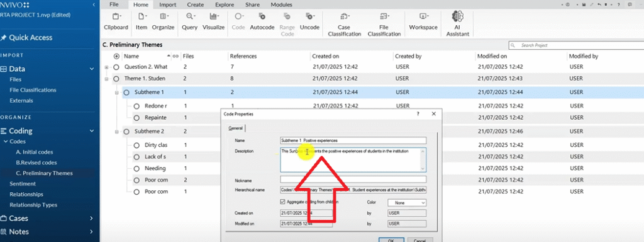
Task: Sort by the Modified on column header
Action: [492, 56]
